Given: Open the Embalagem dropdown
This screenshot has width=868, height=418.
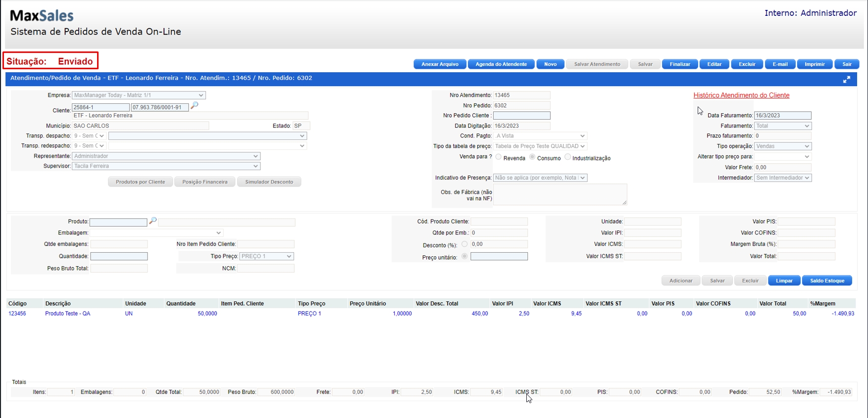Looking at the screenshot, I should (156, 232).
